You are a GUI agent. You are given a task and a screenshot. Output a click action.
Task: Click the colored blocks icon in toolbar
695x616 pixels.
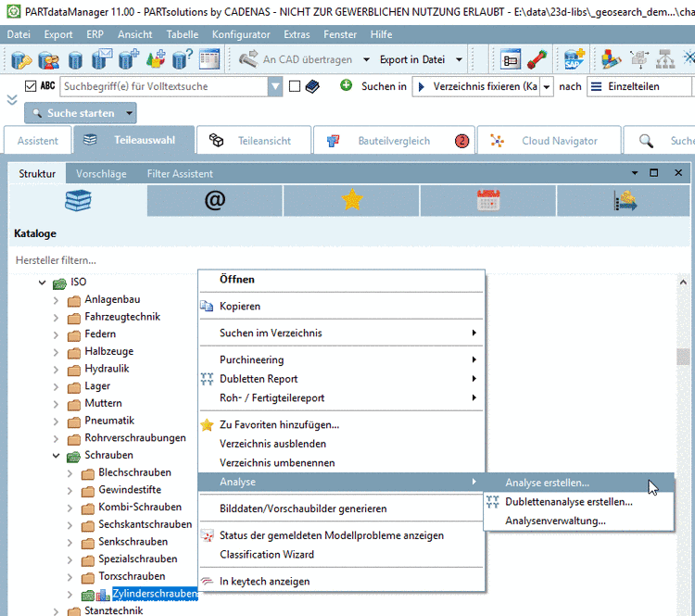pyautogui.click(x=611, y=59)
